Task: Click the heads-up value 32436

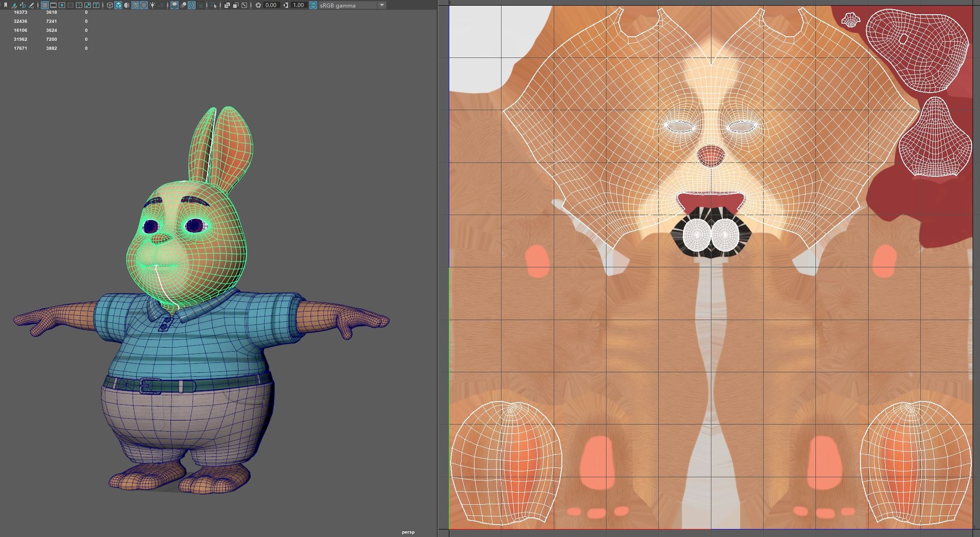Action: pyautogui.click(x=20, y=21)
